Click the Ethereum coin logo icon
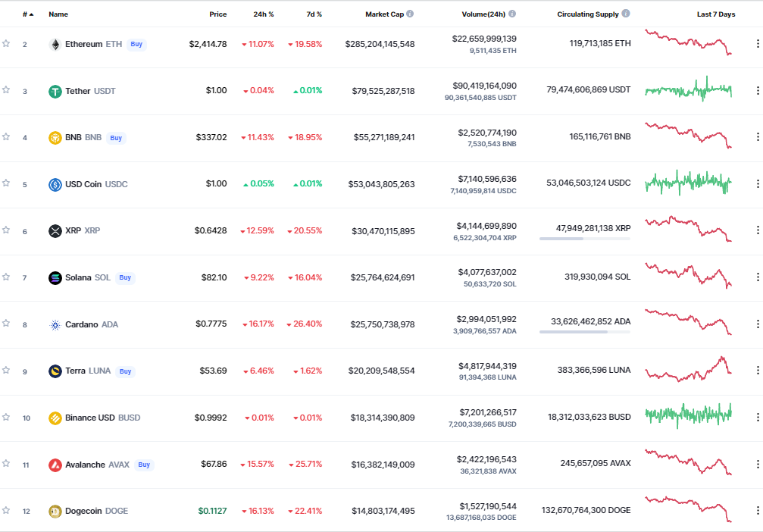The height and width of the screenshot is (532, 763). (x=55, y=44)
